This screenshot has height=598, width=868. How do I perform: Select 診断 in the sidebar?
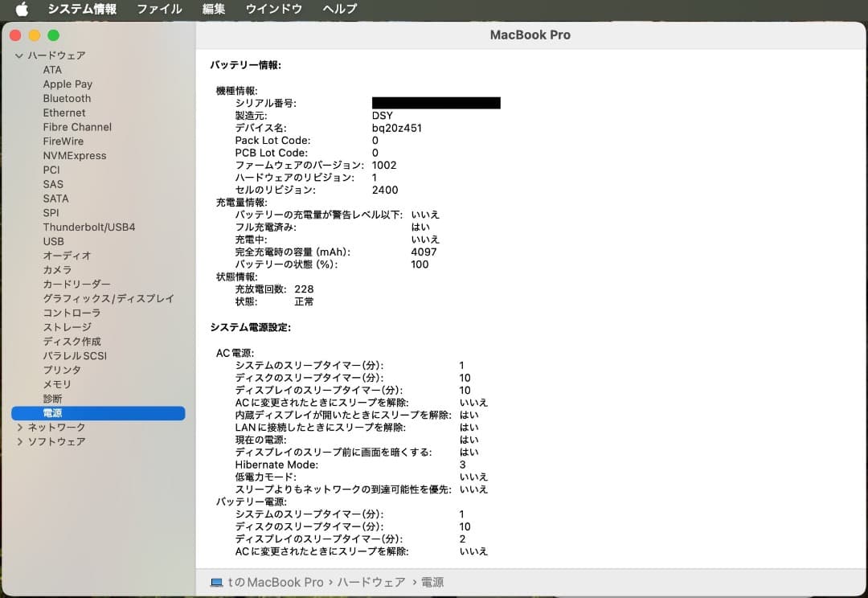point(52,399)
